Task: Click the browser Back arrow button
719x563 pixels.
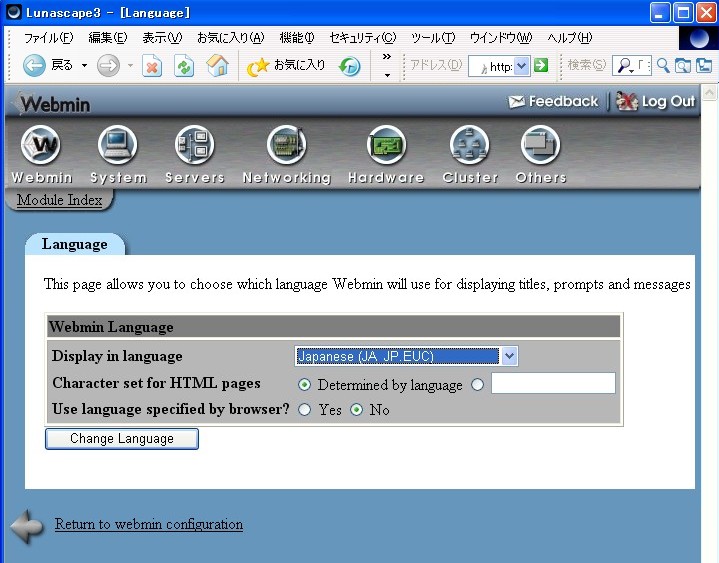Action: click(x=34, y=66)
